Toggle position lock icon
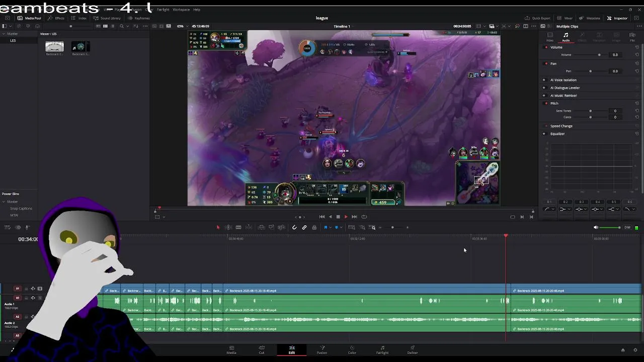Viewport: 644px width, 362px height. [x=314, y=227]
